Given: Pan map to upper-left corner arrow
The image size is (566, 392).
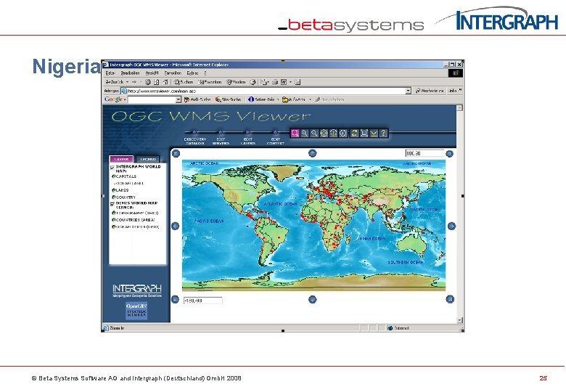Looking at the screenshot, I should [176, 153].
